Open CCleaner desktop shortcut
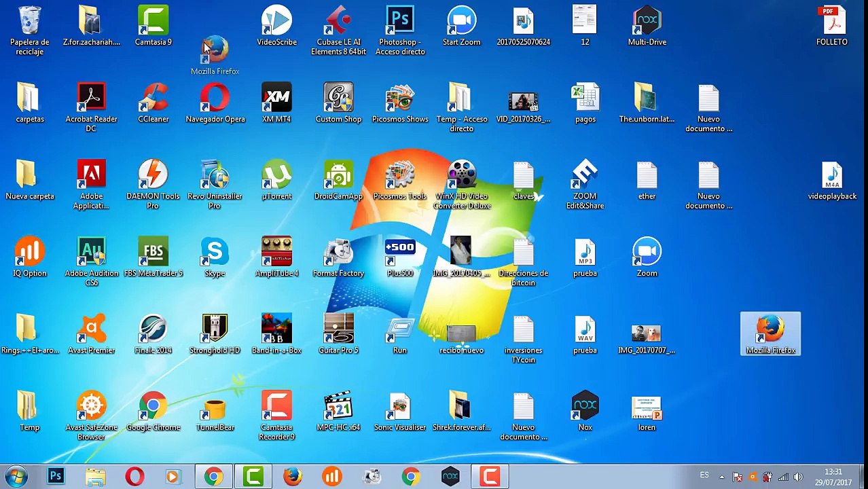Image resolution: width=868 pixels, height=489 pixels. [153, 103]
